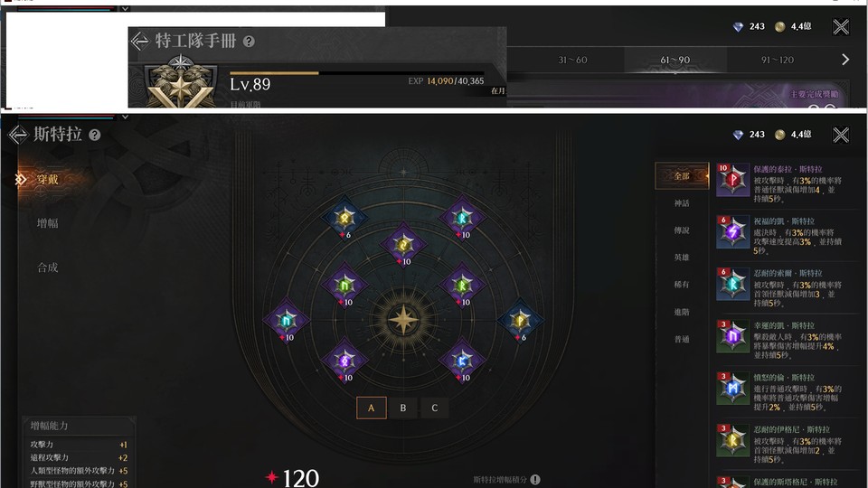
Task: Click the 保護的泰拉 rune icon in list
Action: (x=733, y=180)
